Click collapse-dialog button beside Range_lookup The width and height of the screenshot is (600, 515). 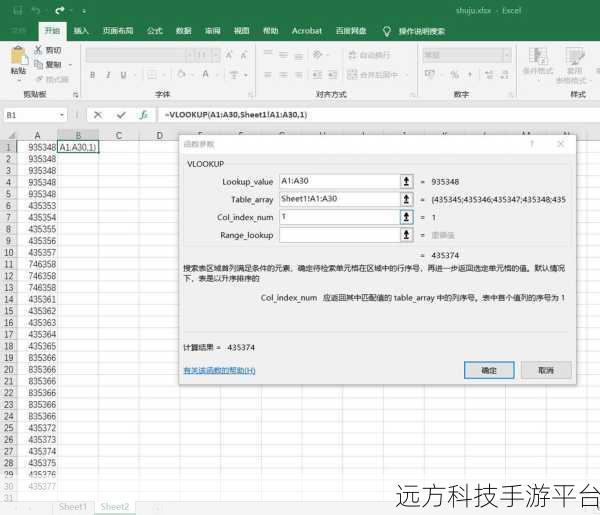(406, 235)
